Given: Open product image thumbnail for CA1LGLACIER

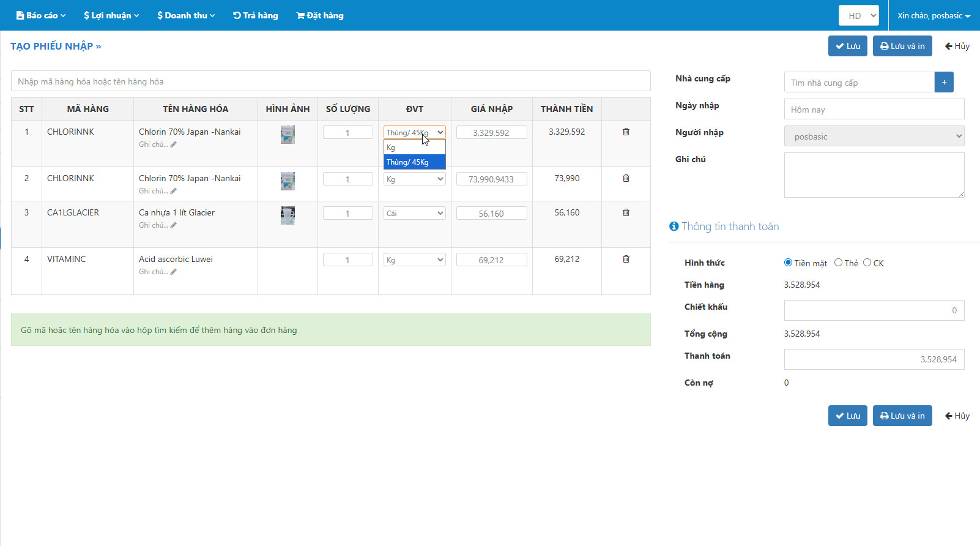Looking at the screenshot, I should click(288, 215).
